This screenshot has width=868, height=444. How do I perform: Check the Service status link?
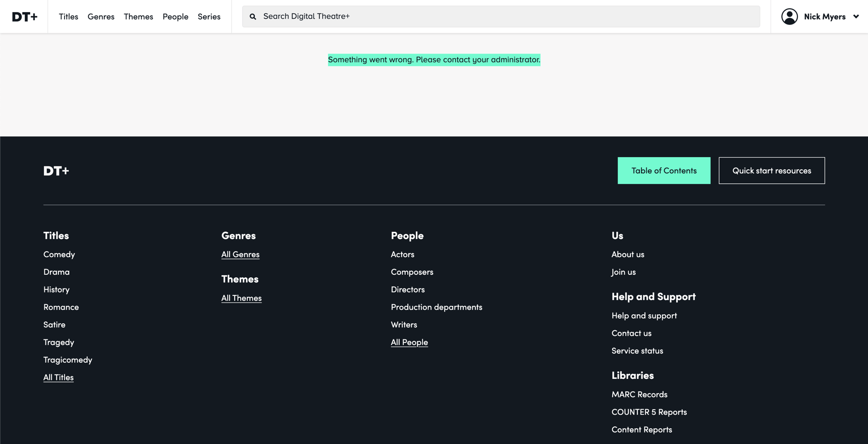[637, 351]
